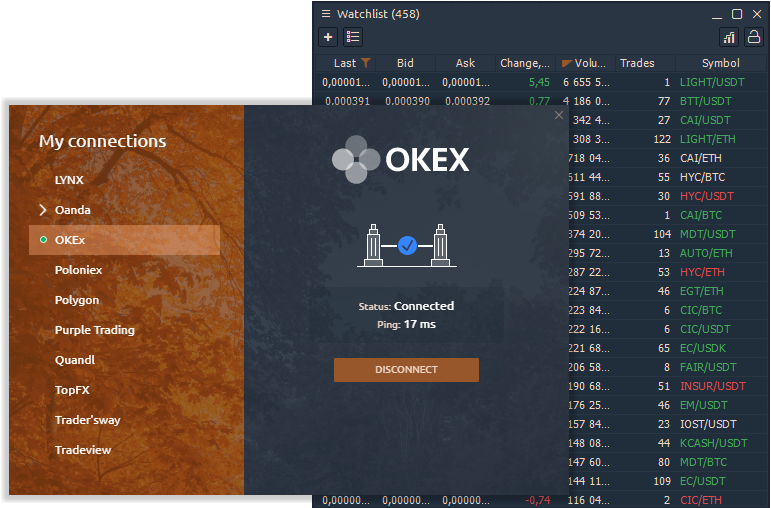Close the My connections dialog

(559, 115)
